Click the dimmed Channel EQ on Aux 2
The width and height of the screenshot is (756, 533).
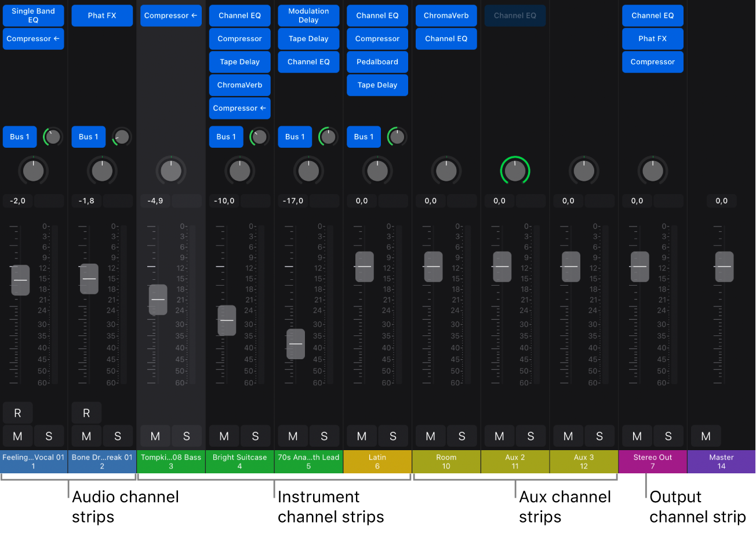[515, 16]
